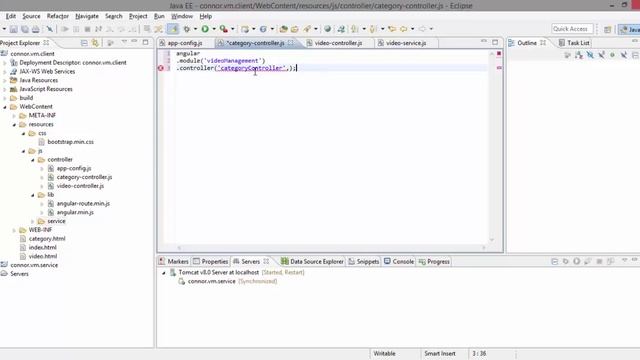Open the Data Source Explorer tab

[x=312, y=262]
